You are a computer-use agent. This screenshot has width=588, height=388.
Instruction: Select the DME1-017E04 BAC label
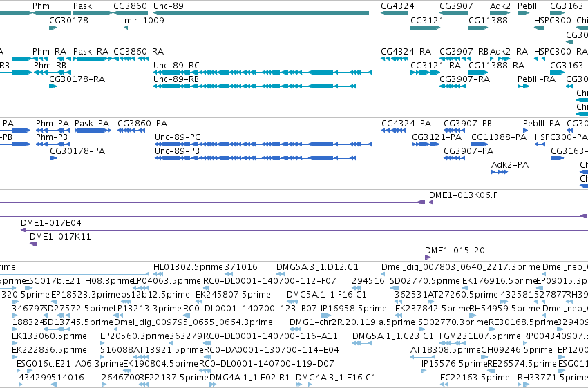51,223
